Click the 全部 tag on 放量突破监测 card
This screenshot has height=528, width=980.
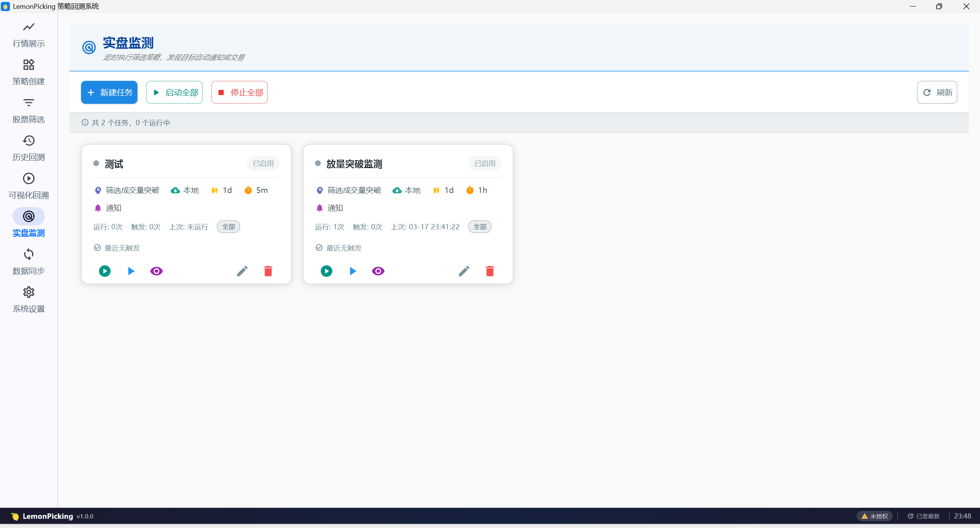pos(480,227)
